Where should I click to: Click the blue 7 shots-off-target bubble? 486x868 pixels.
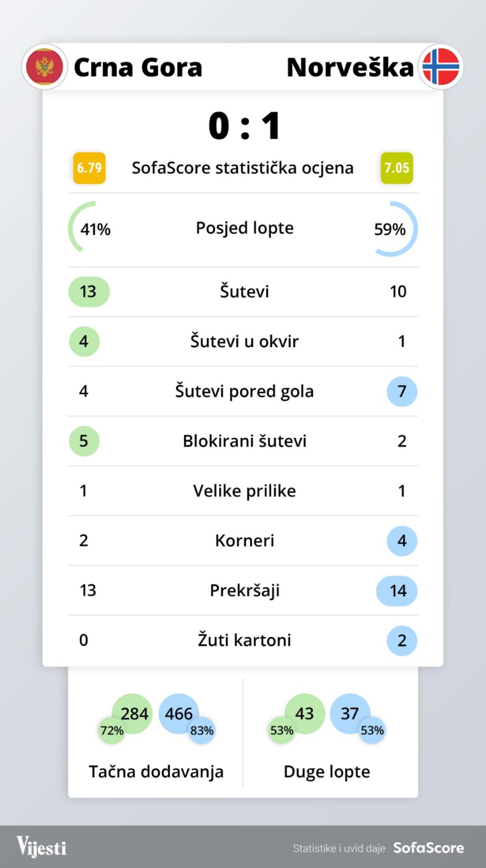click(x=402, y=391)
